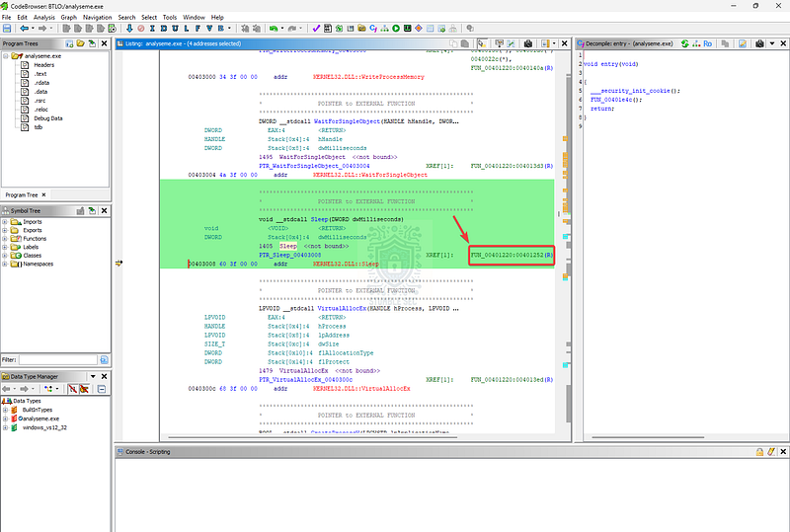Click the down arrow navigation icon in the toolbar
Screen dimensions: 790x532
pos(129,29)
